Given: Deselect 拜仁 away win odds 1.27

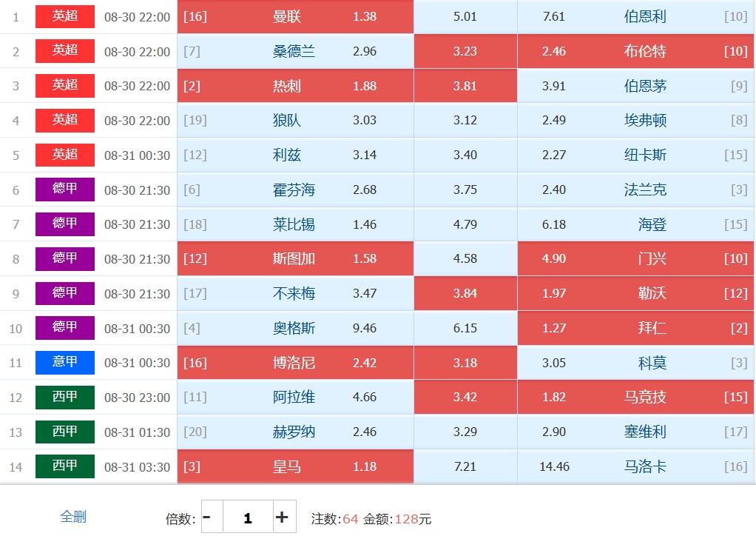Looking at the screenshot, I should tap(635, 328).
